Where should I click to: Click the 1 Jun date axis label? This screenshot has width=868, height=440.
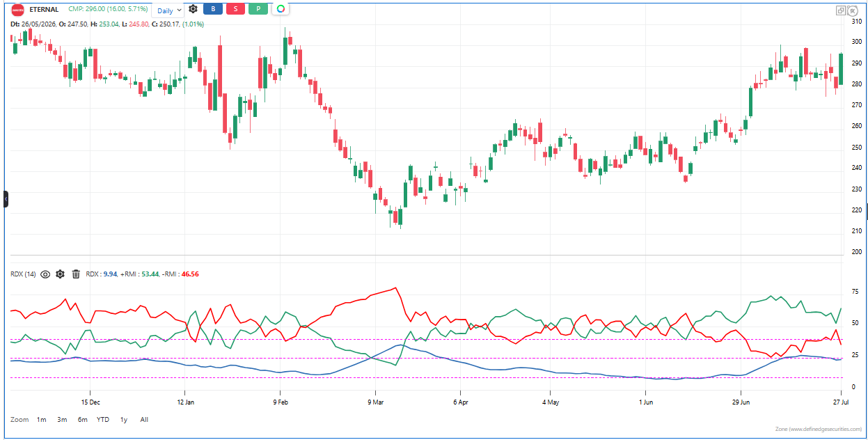(x=647, y=402)
